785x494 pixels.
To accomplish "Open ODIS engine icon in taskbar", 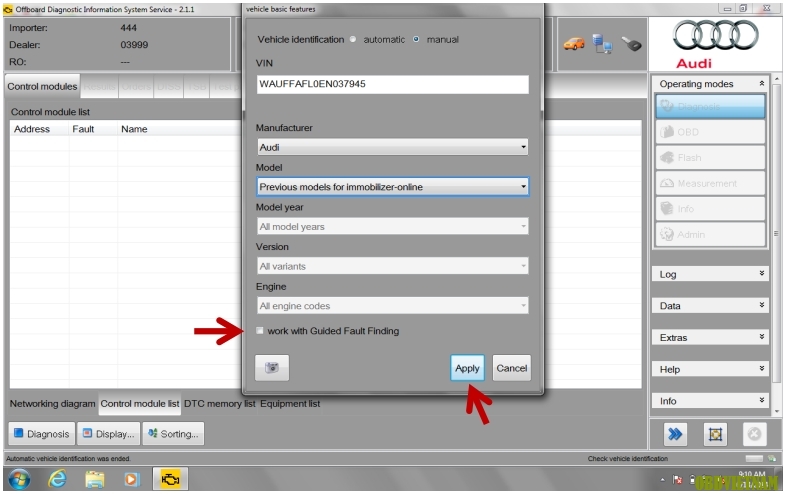I will click(172, 480).
